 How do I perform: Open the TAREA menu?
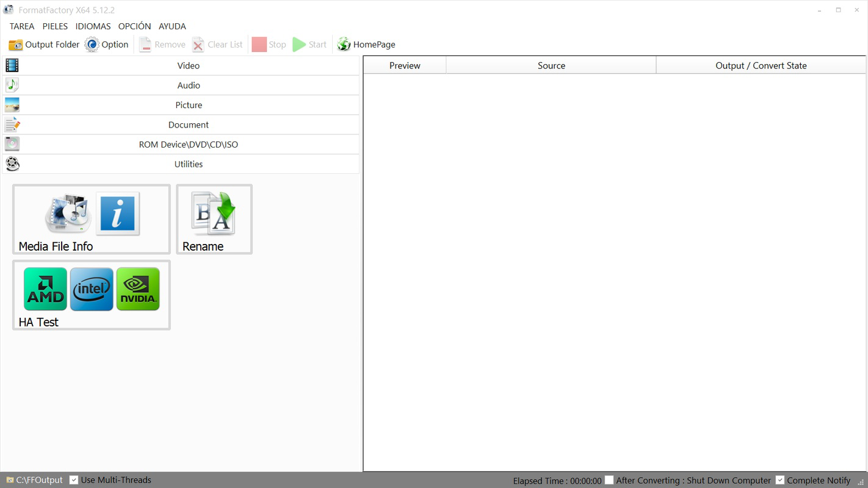pos(22,26)
